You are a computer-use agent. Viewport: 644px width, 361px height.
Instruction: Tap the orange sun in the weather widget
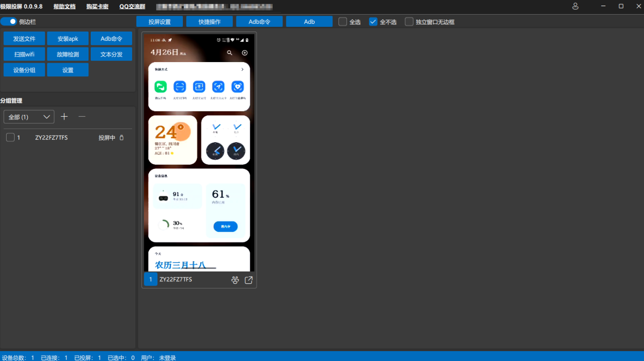(x=180, y=132)
